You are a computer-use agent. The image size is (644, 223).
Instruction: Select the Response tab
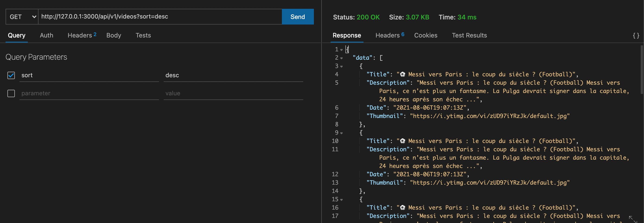click(x=347, y=35)
